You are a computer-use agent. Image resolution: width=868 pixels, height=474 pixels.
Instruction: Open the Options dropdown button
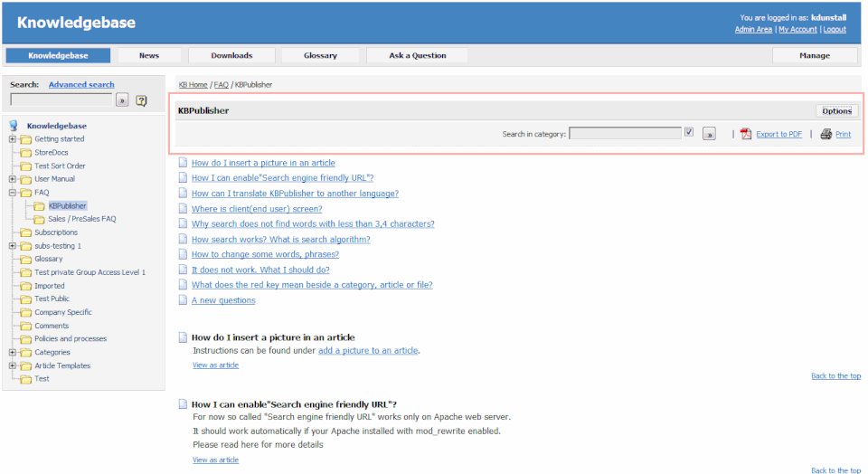pyautogui.click(x=836, y=110)
